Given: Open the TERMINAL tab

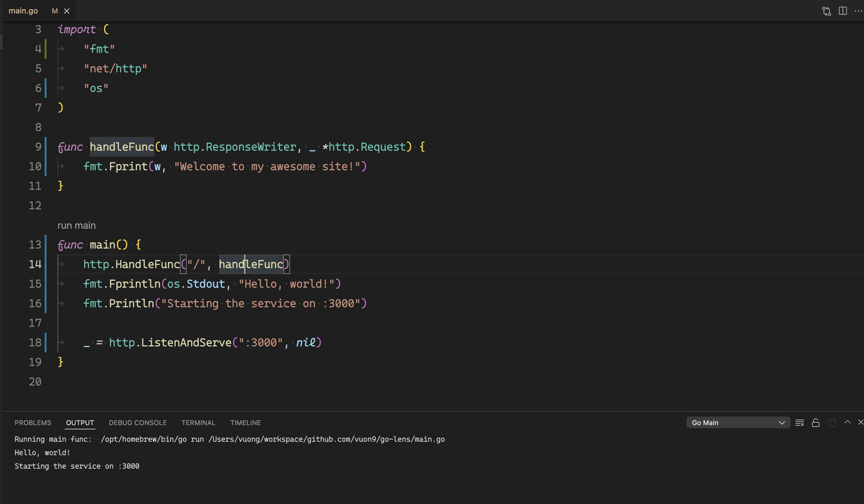Looking at the screenshot, I should tap(198, 422).
